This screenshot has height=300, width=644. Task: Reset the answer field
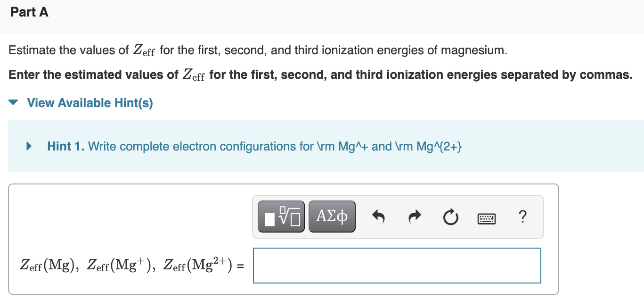pos(450,216)
